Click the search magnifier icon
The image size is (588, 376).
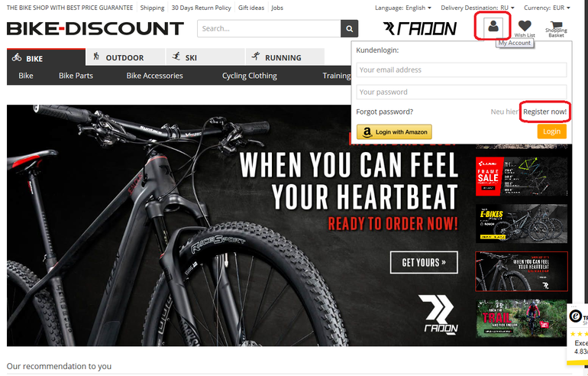(x=349, y=28)
